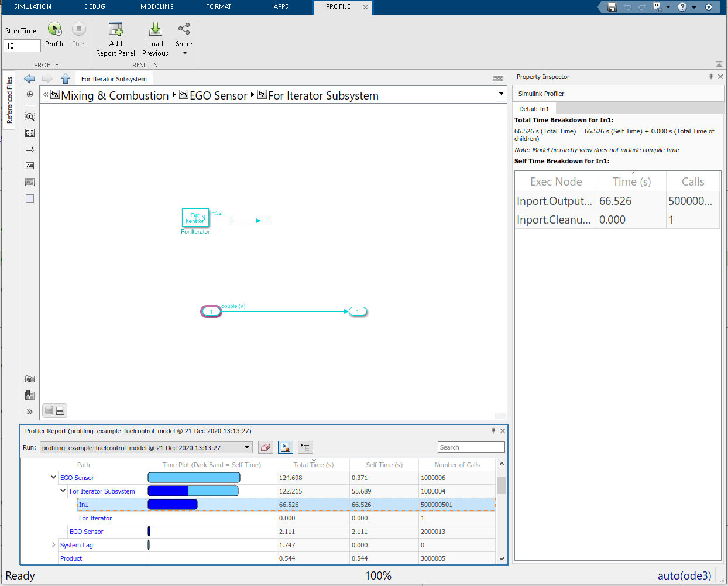The image size is (728, 586).
Task: Go up to parent system
Action: 66,78
